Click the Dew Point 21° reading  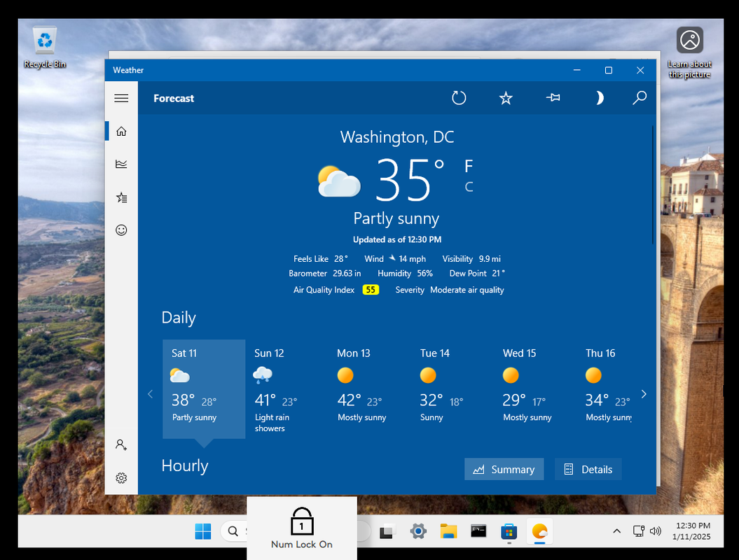pyautogui.click(x=477, y=273)
